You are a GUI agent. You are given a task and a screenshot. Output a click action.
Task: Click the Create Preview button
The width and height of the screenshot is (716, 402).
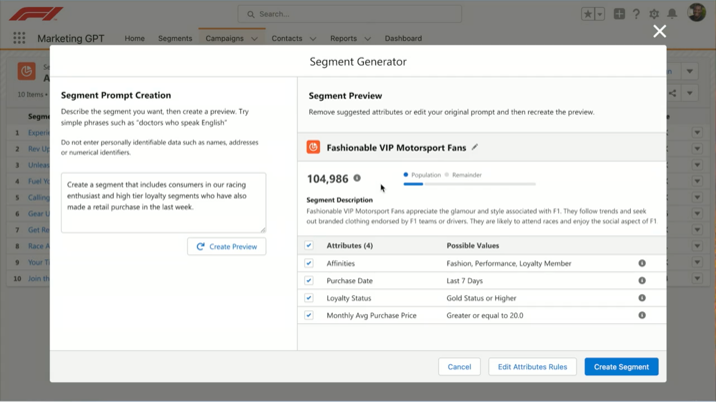pyautogui.click(x=226, y=246)
